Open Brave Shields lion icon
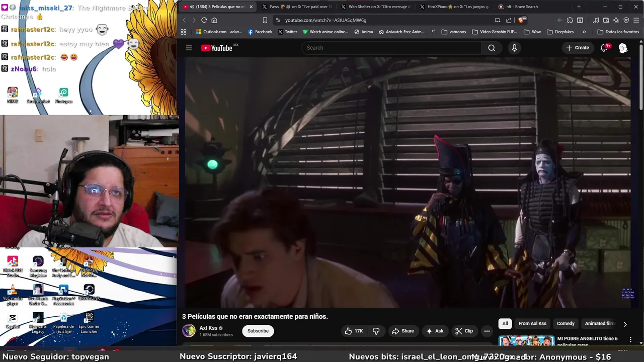644x362 pixels. (522, 20)
